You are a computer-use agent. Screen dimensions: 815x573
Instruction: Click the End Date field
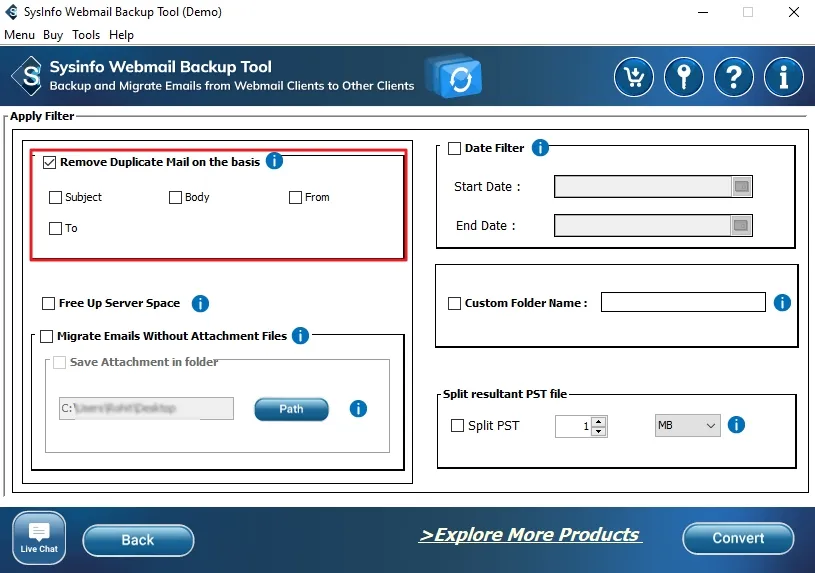click(x=642, y=226)
